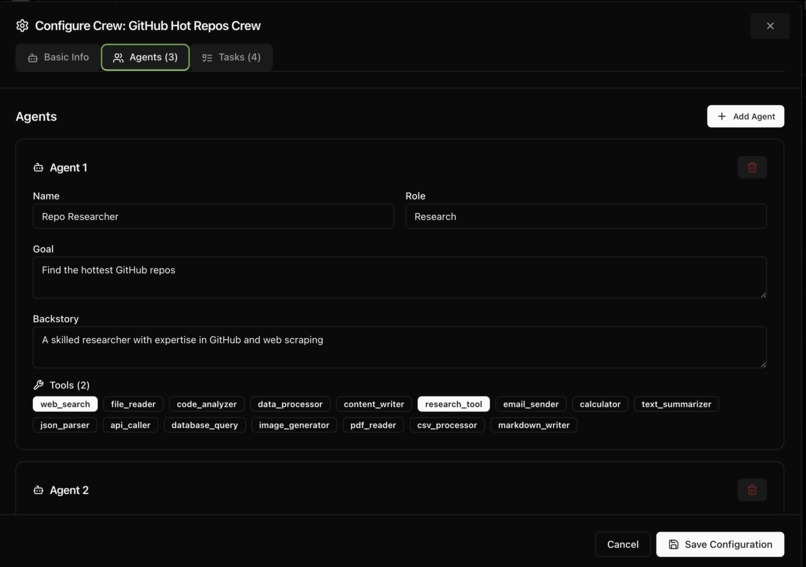The height and width of the screenshot is (567, 806).
Task: Enable the code_analyzer tool
Action: [207, 404]
